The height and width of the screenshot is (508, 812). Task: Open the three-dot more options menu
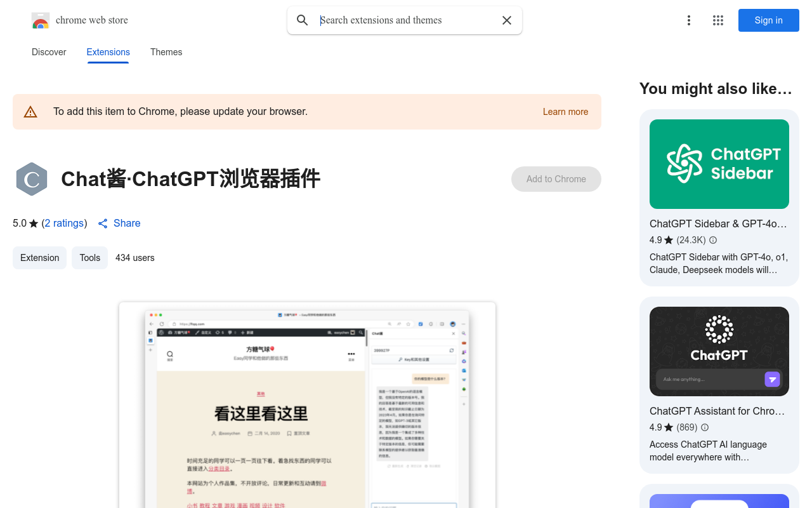(689, 20)
